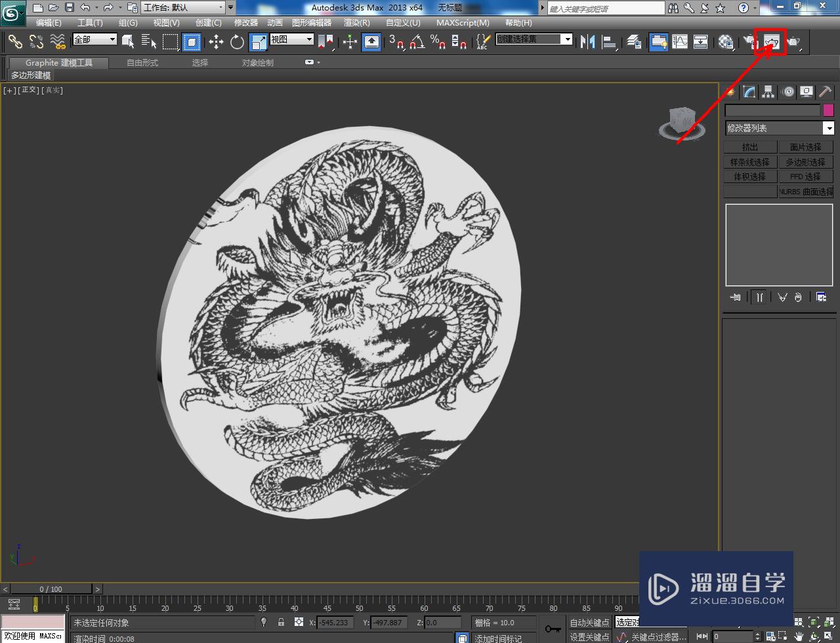Click the FFD 选择 modifier button
Viewport: 840px width, 643px height.
point(806,177)
